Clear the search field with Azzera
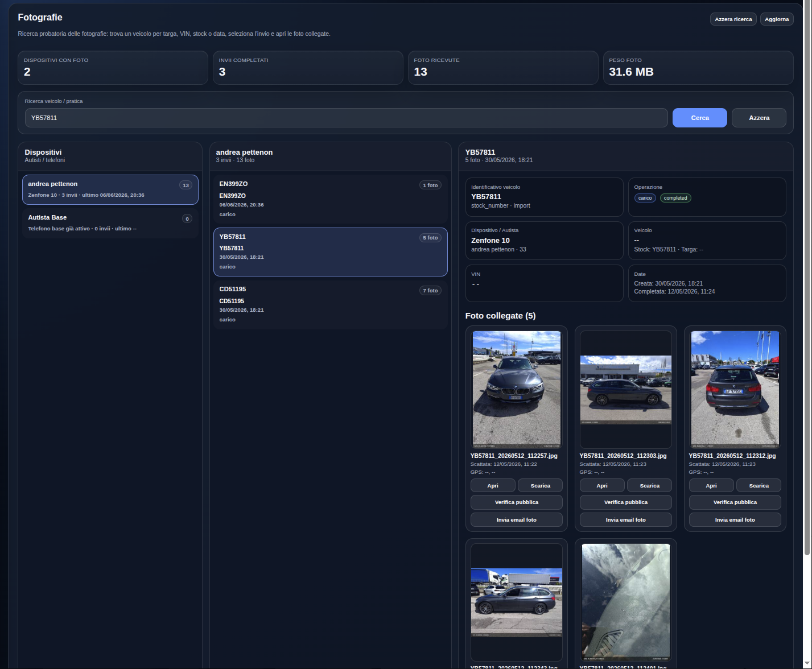The height and width of the screenshot is (669, 812). tap(759, 118)
